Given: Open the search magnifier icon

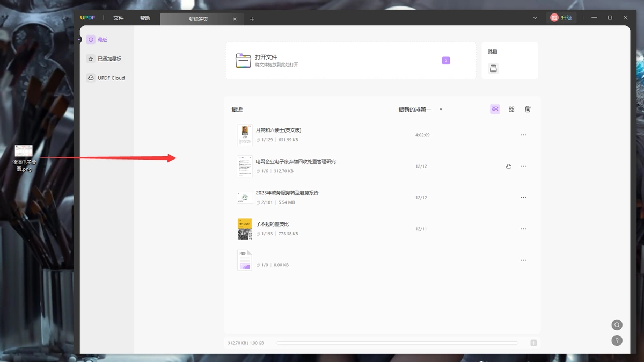Looking at the screenshot, I should 617,325.
